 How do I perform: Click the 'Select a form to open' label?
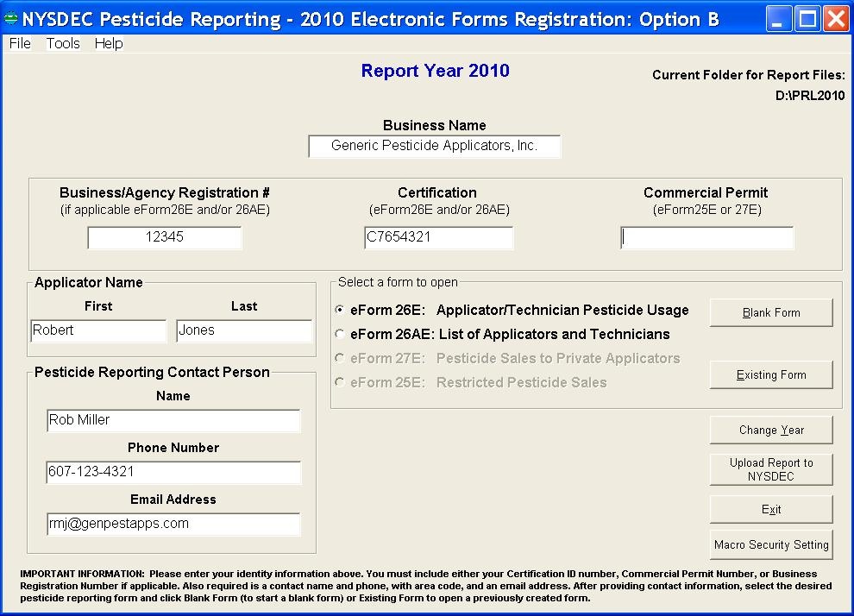[x=398, y=282]
